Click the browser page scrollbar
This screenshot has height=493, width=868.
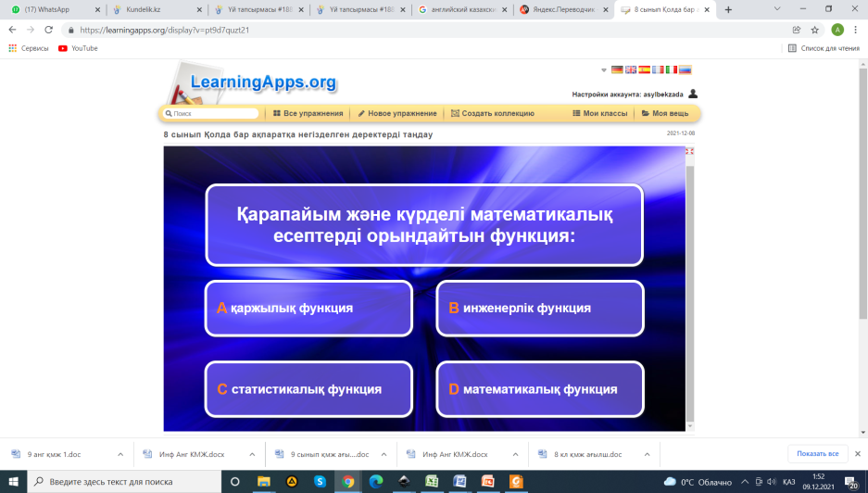[x=863, y=194]
